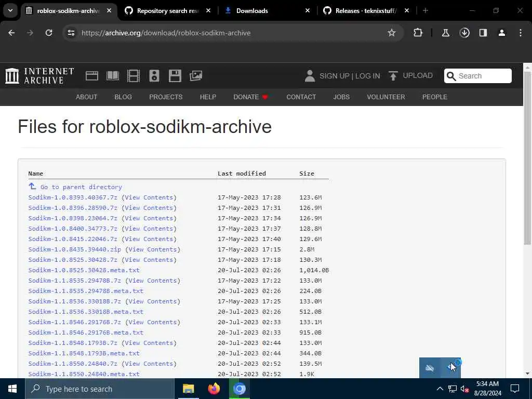The width and height of the screenshot is (532, 399).
Task: Open Chrome Labs flask icon
Action: coord(445,33)
